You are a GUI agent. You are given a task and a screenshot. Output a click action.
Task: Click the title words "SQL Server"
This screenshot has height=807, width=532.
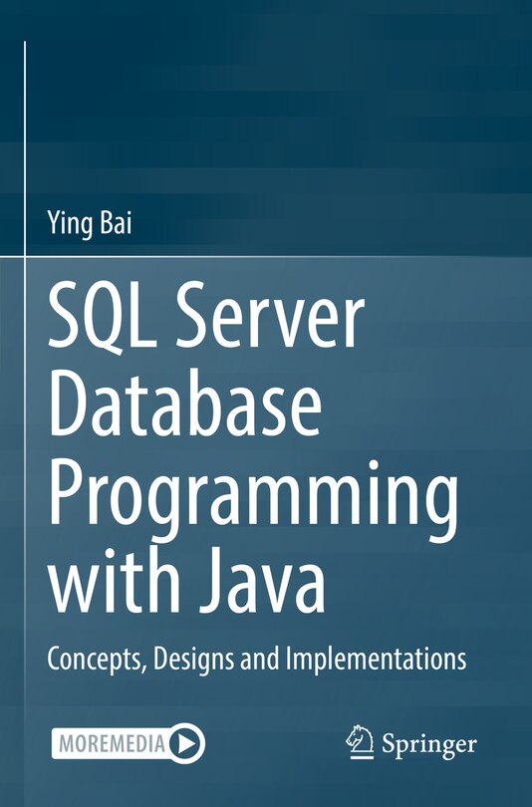point(206,316)
